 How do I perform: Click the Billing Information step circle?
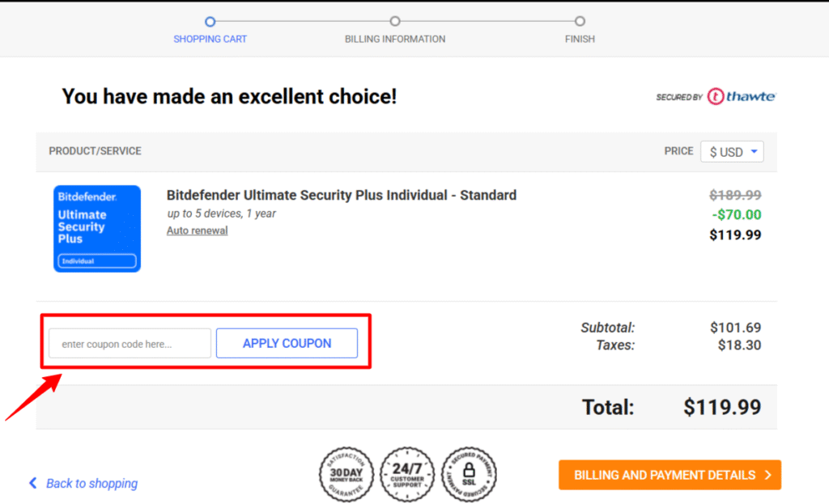point(395,22)
